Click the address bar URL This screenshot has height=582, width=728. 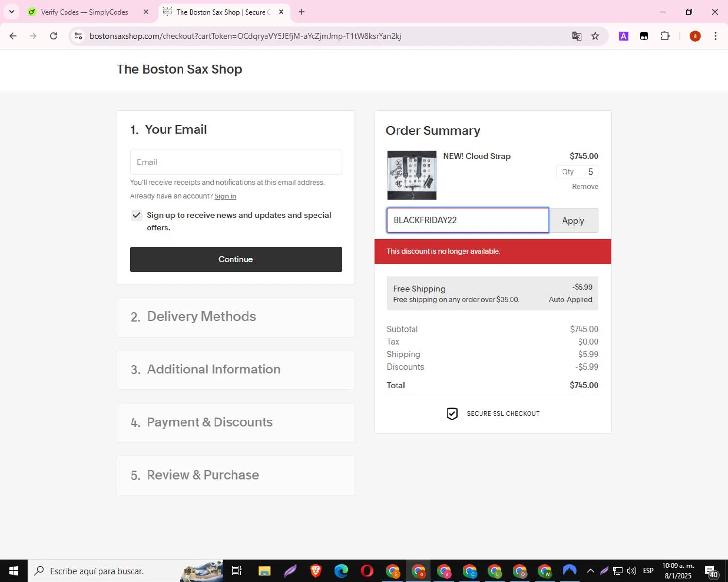pyautogui.click(x=245, y=36)
